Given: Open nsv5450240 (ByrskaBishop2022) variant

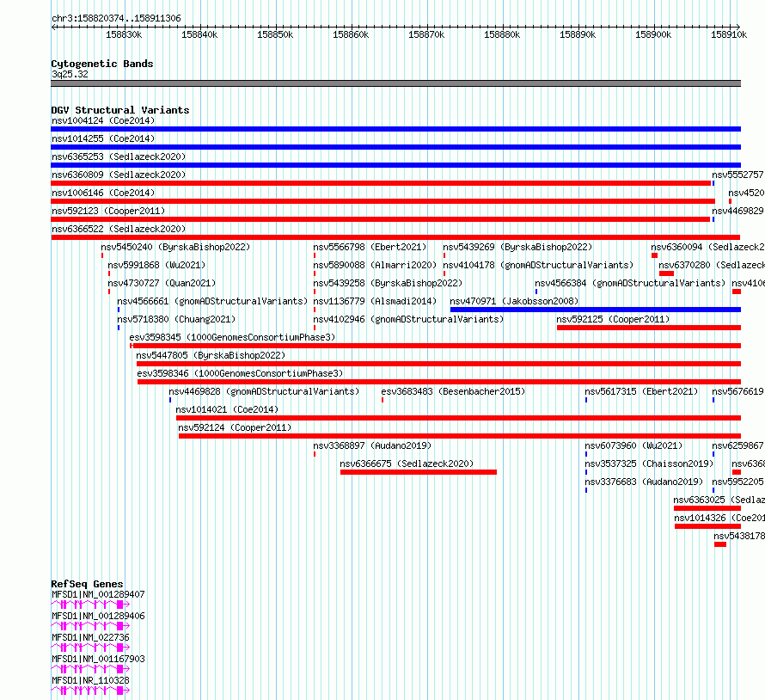Looking at the screenshot, I should (175, 247).
